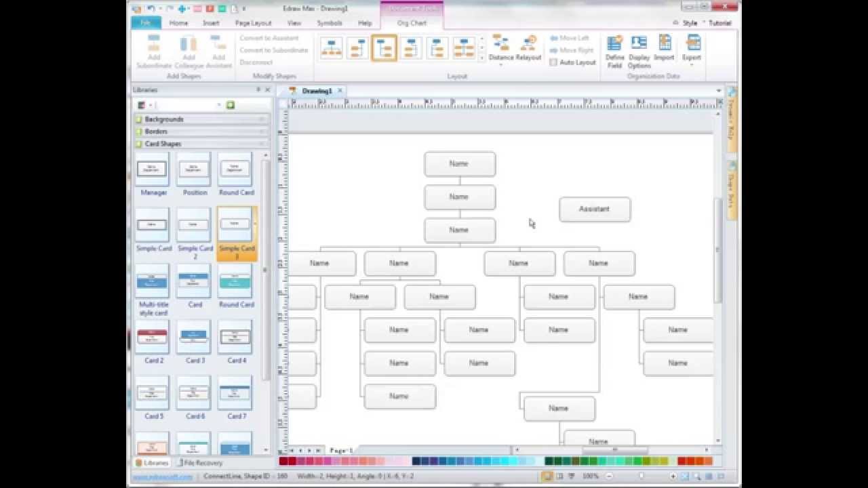
Task: Select the Org Chart tab
Action: tap(412, 23)
